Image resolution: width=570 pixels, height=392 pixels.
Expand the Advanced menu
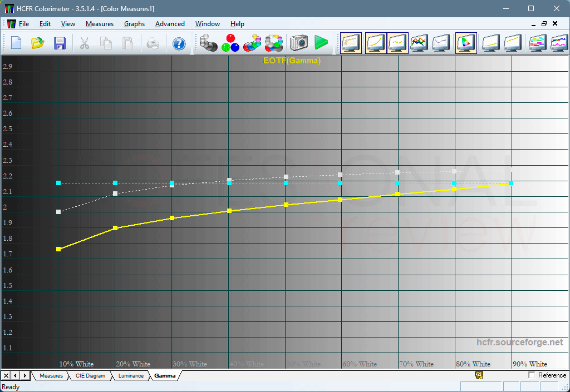tap(170, 24)
